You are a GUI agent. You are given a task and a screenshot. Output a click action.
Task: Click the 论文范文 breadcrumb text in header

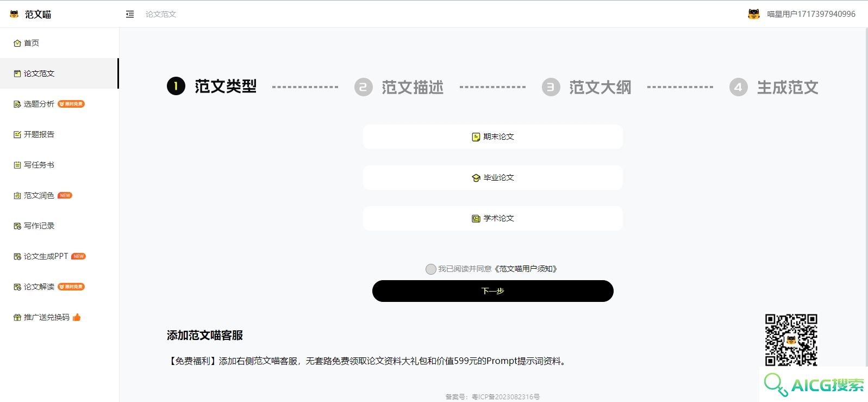coord(161,14)
